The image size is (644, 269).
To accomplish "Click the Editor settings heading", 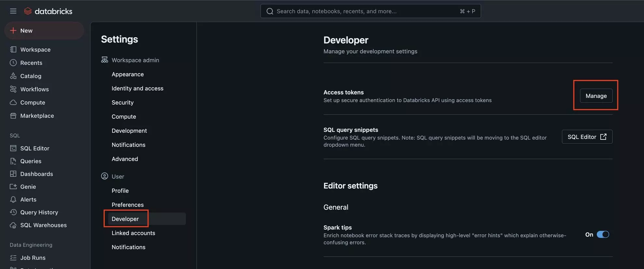I will pos(350,186).
